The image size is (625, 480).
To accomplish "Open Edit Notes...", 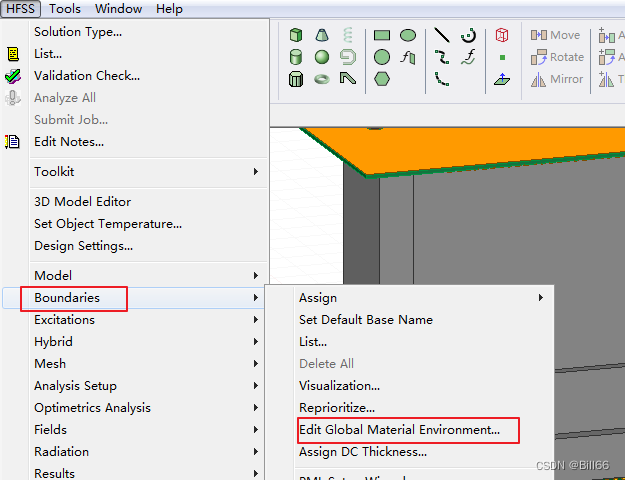I will tap(136, 142).
